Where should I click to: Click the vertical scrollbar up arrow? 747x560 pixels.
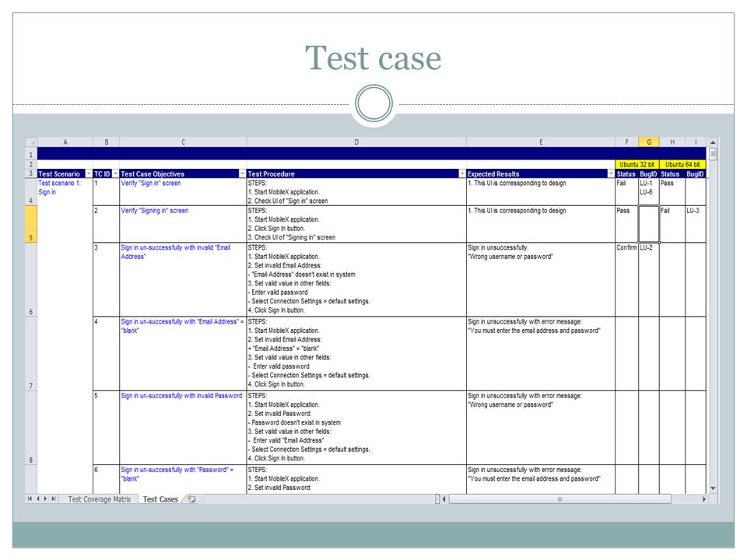pos(713,142)
